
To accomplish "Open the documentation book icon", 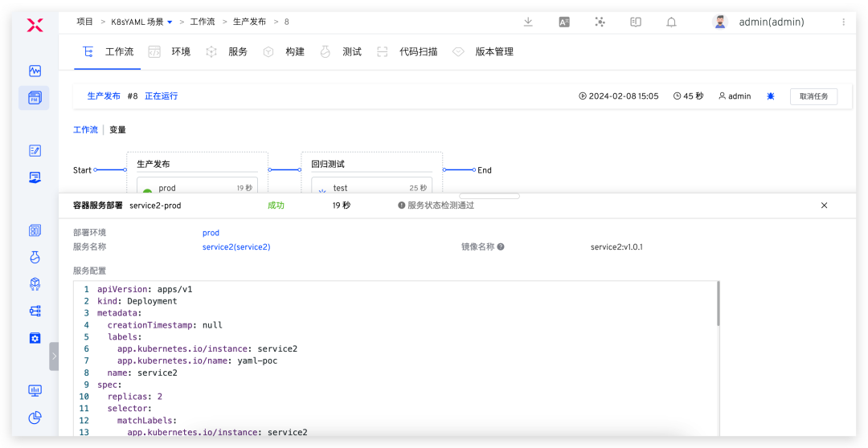I will [x=636, y=22].
